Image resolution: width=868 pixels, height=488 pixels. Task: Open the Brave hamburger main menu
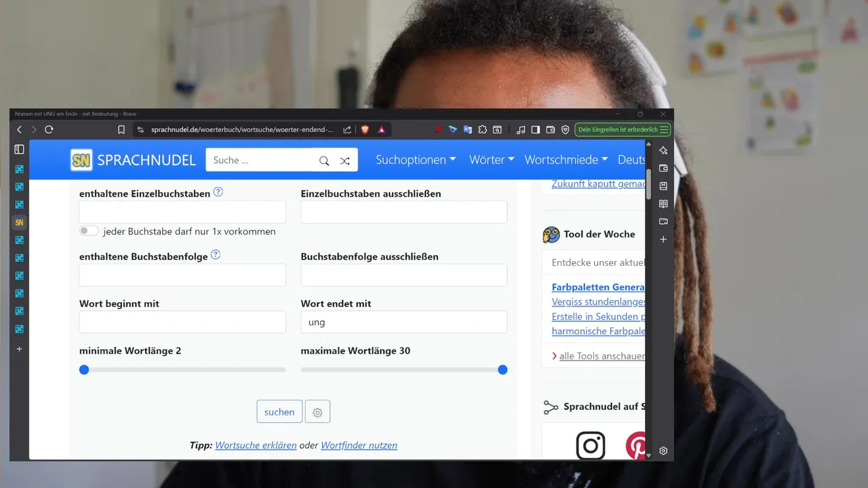tap(664, 129)
